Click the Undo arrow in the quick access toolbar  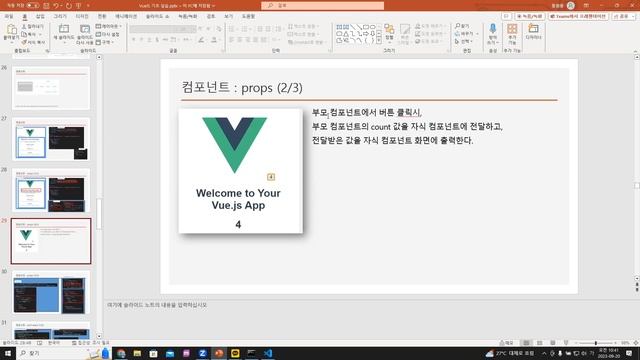point(56,6)
